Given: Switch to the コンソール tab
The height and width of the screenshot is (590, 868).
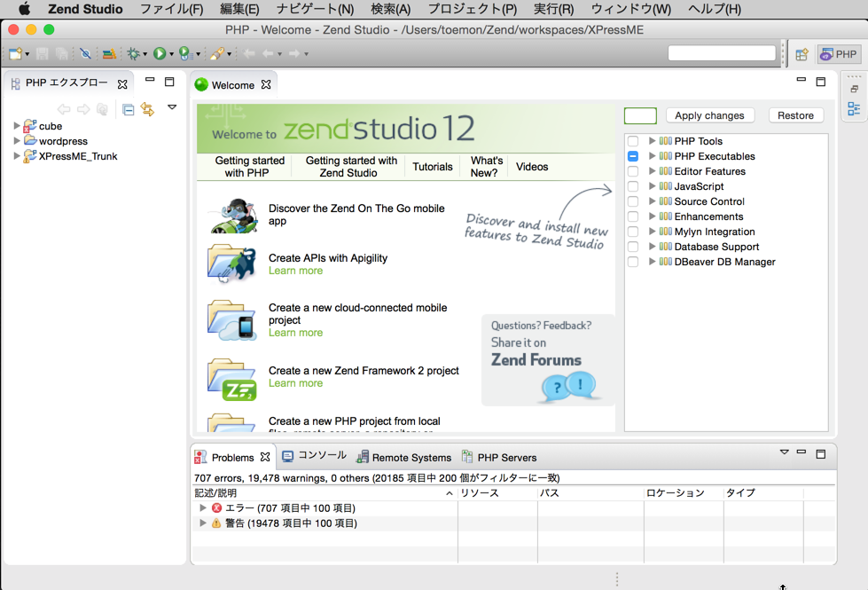Looking at the screenshot, I should 314,456.
